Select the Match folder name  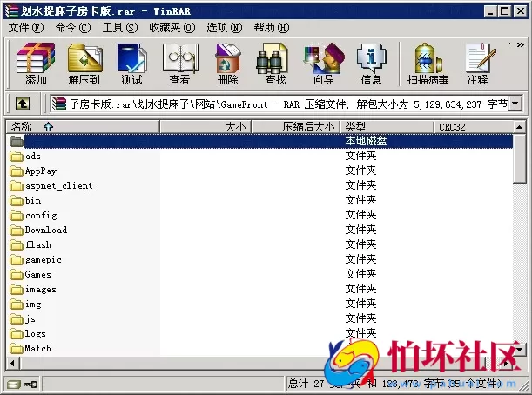[38, 349]
